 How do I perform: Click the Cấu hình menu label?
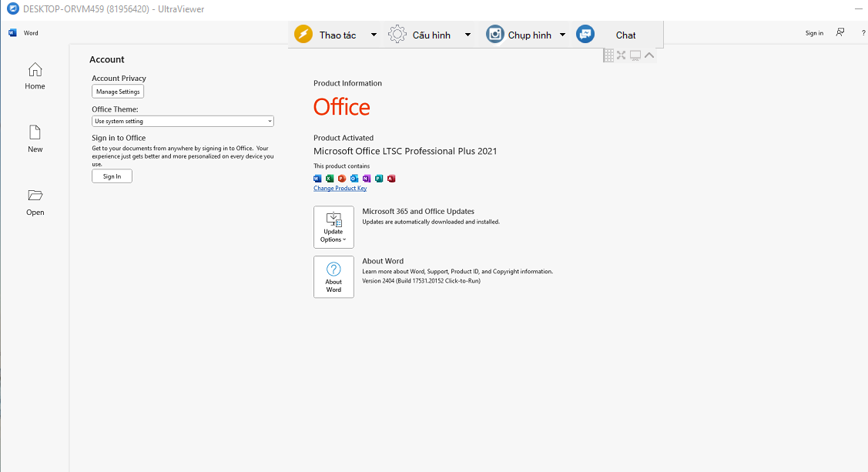(431, 35)
